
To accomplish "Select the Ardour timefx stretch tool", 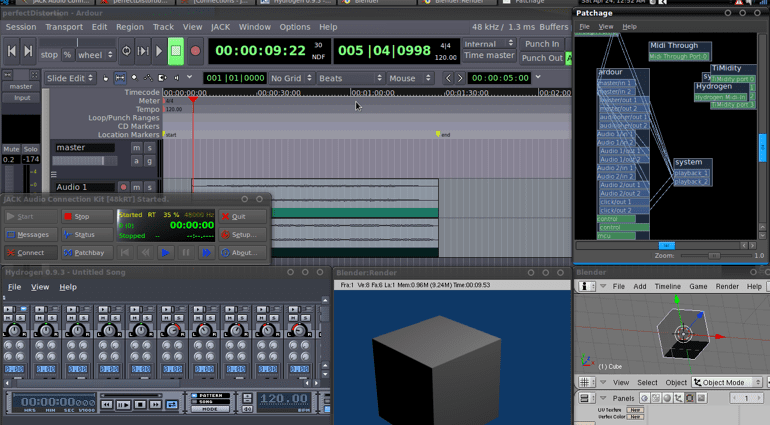I will click(162, 78).
